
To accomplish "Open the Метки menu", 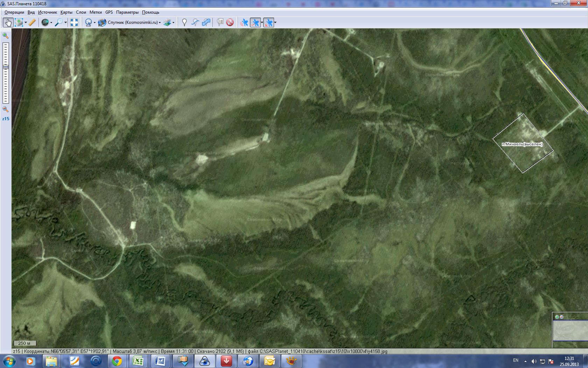I will (x=96, y=12).
